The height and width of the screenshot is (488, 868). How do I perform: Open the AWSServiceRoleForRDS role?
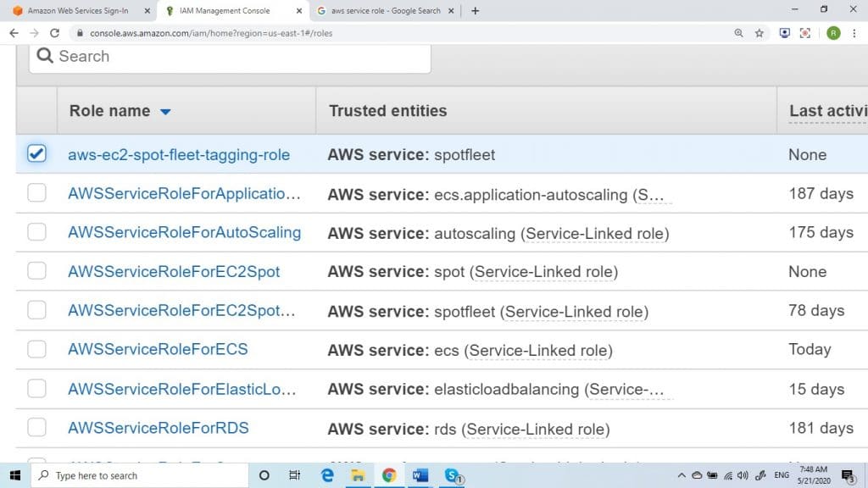tap(159, 428)
